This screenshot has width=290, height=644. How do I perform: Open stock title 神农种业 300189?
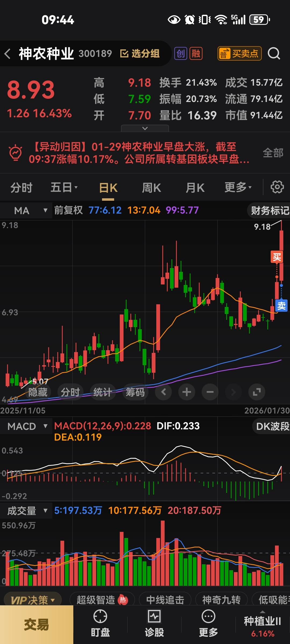coord(65,53)
